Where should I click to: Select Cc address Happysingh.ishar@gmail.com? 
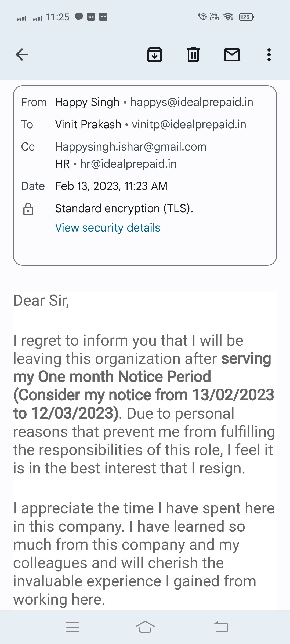pyautogui.click(x=131, y=147)
